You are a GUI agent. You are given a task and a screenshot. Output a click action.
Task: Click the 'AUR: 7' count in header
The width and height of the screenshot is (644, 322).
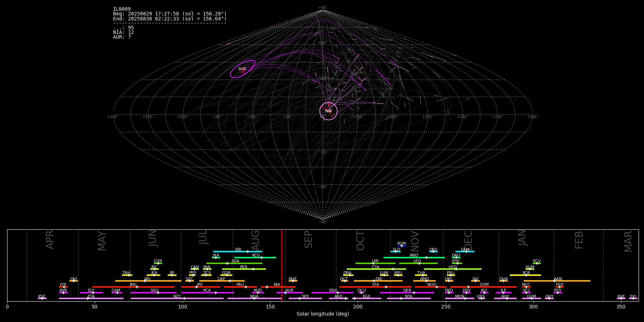tap(122, 37)
